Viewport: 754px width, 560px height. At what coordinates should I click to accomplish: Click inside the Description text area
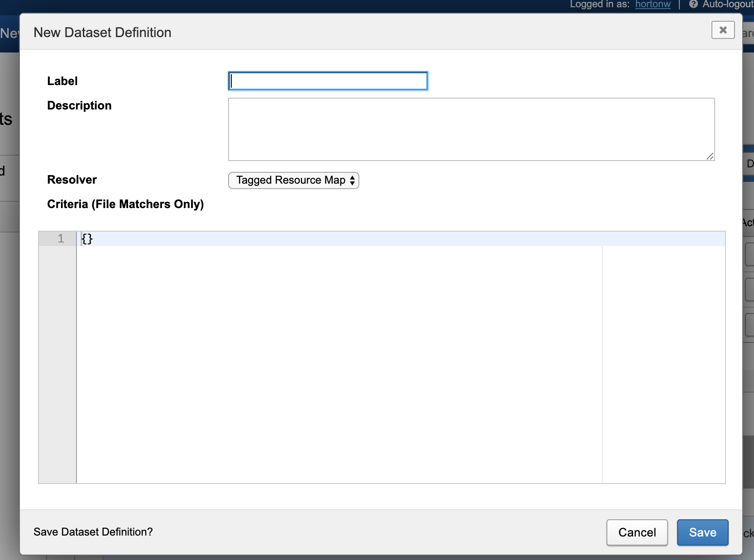471,129
